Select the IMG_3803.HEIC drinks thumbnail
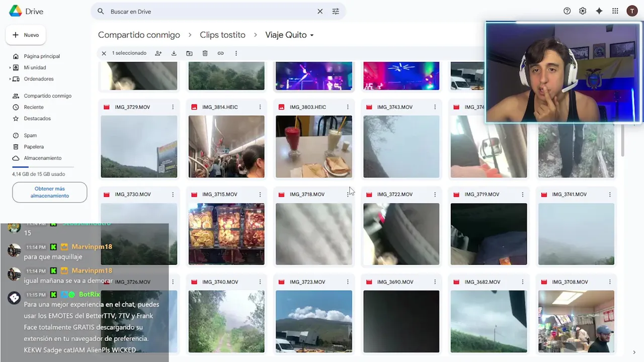Screen dimensions: 644x362 pyautogui.click(x=314, y=146)
